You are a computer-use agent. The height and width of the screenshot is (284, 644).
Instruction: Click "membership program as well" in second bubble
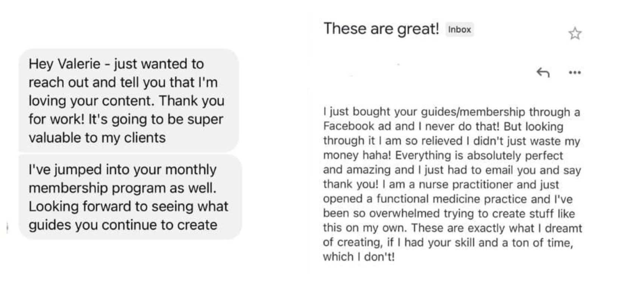point(122,188)
